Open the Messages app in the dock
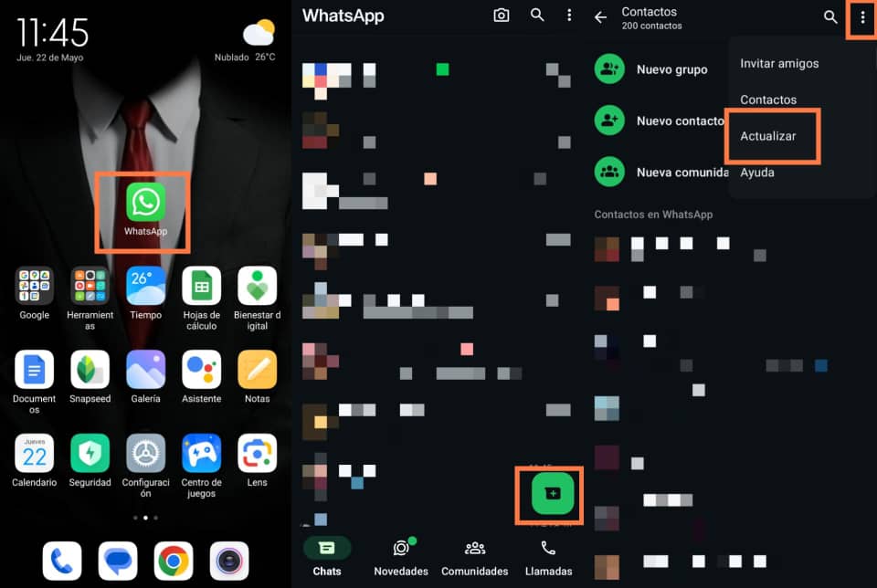877x588 pixels. click(118, 561)
